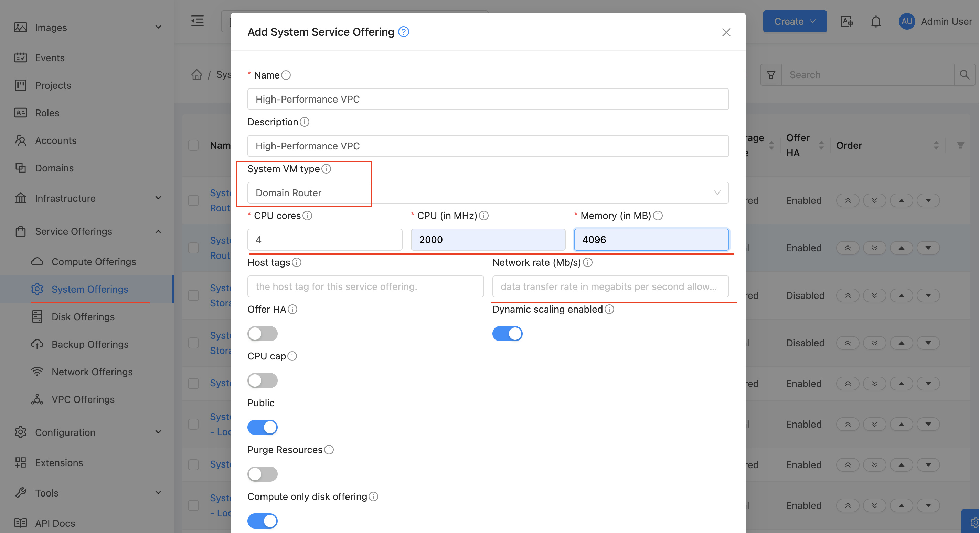Click the Network rate input field
The height and width of the screenshot is (533, 980).
(x=610, y=286)
